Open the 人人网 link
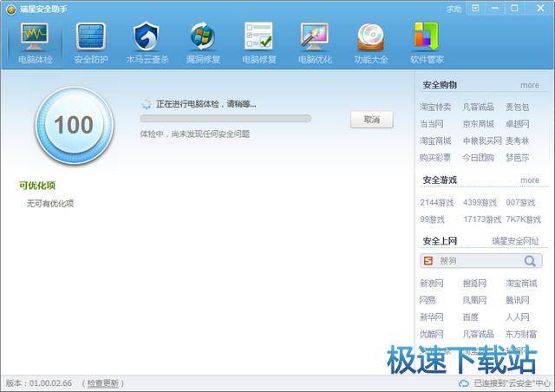This screenshot has height=392, width=555. point(518,317)
